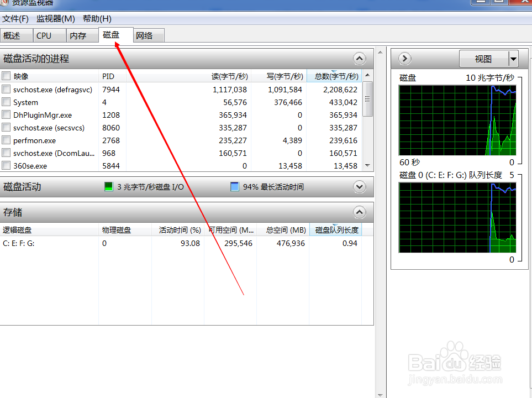
Task: Switch to the 网络 tab
Action: tap(149, 36)
